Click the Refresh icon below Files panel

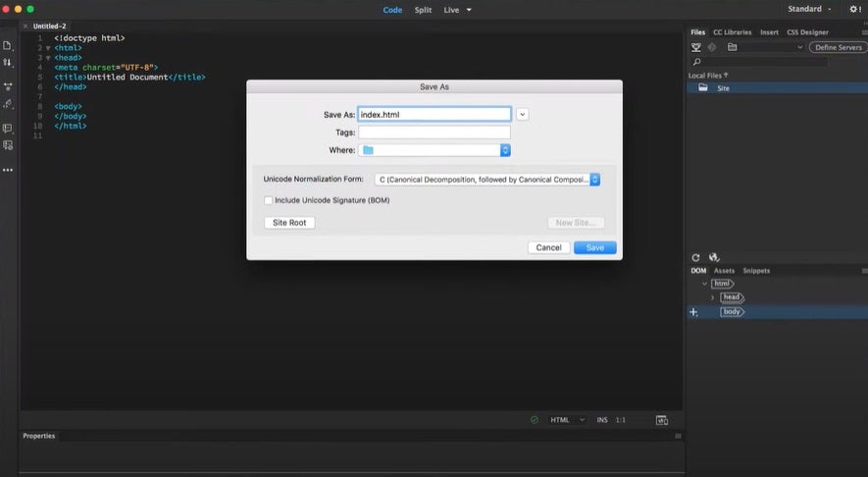[695, 257]
